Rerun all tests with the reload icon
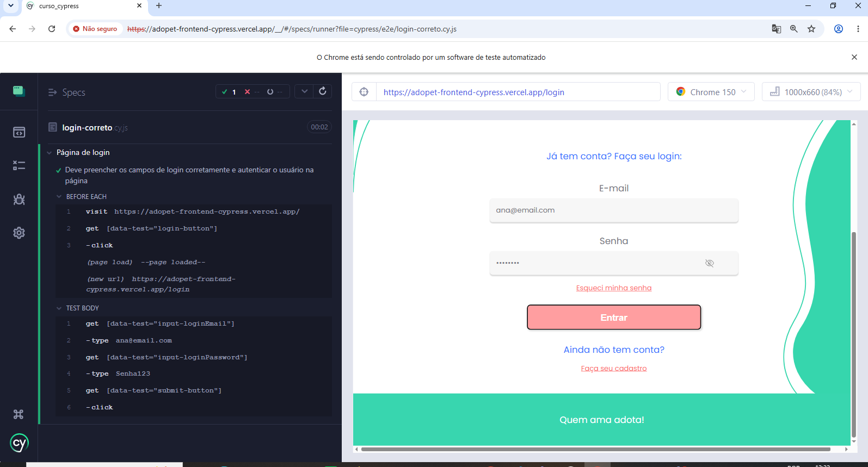Viewport: 868px width, 467px height. [323, 91]
